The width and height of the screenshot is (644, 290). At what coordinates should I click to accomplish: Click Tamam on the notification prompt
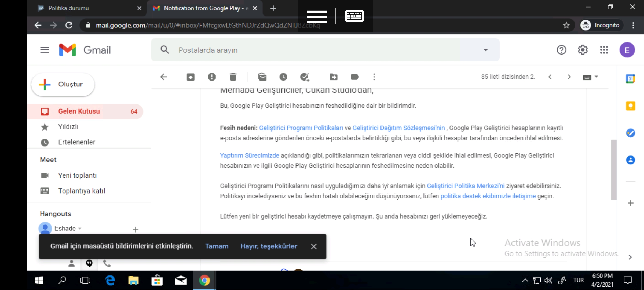click(x=217, y=246)
